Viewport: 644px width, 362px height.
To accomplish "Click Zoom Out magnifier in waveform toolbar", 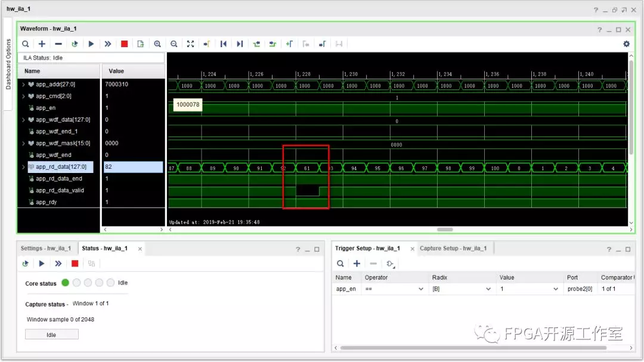I will click(x=174, y=44).
